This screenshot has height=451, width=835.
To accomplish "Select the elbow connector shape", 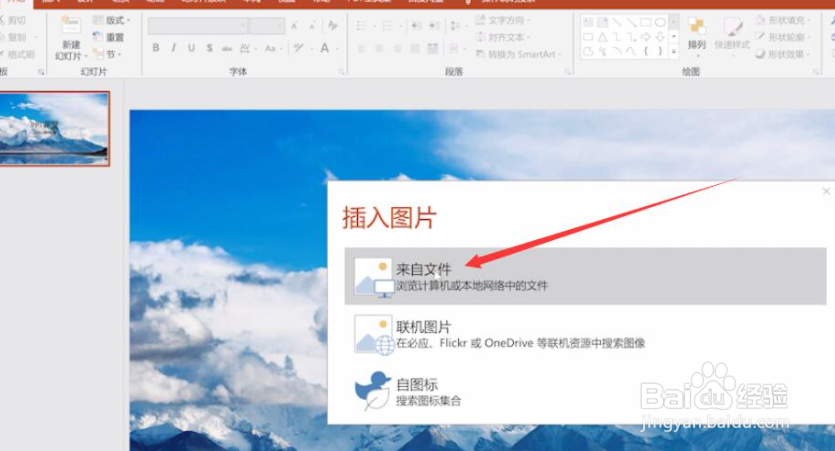I will pos(617,37).
